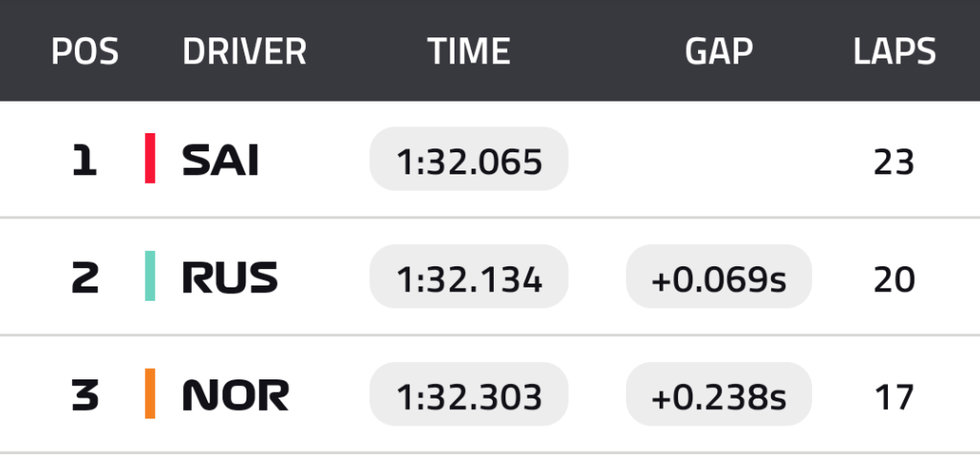Screen dimensions: 980x456
Task: Click position number 2
Action: [84, 278]
